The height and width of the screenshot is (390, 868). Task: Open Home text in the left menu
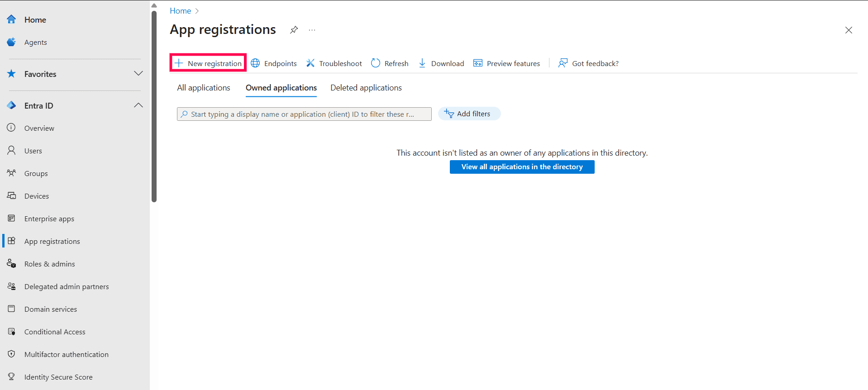(x=35, y=19)
